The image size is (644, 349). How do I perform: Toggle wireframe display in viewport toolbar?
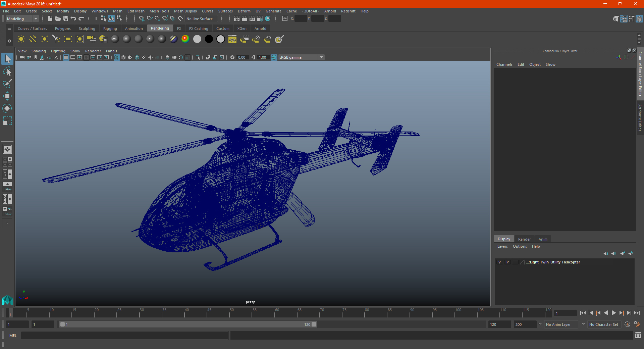coord(117,57)
